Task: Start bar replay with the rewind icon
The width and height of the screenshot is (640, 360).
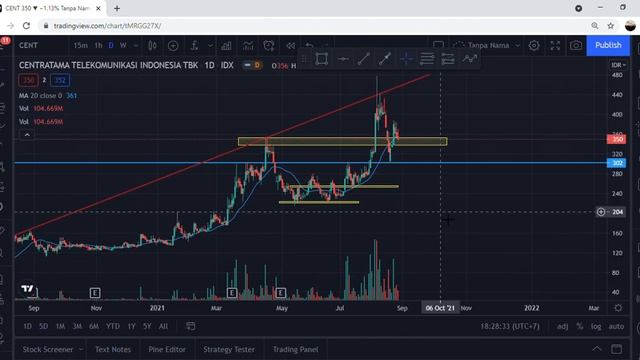Action: pyautogui.click(x=290, y=46)
